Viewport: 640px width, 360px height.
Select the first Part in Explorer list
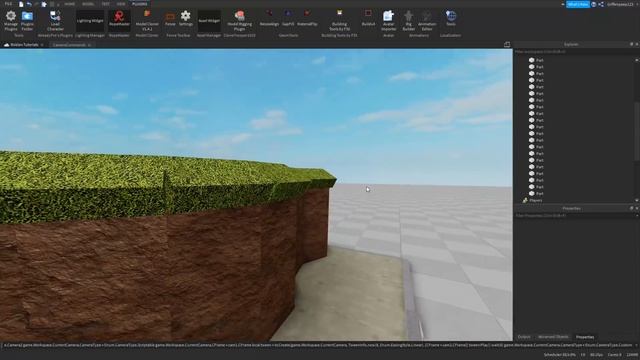(540, 60)
